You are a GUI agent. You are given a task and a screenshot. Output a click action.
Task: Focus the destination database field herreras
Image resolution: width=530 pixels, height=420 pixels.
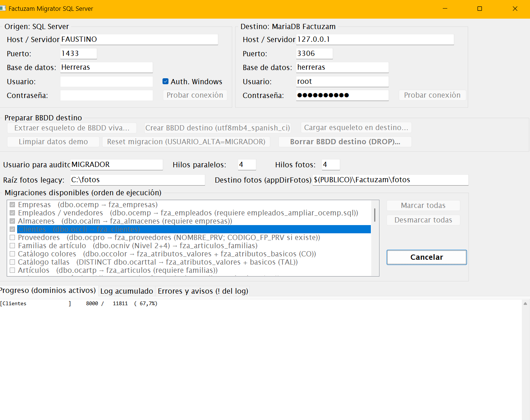pyautogui.click(x=343, y=67)
